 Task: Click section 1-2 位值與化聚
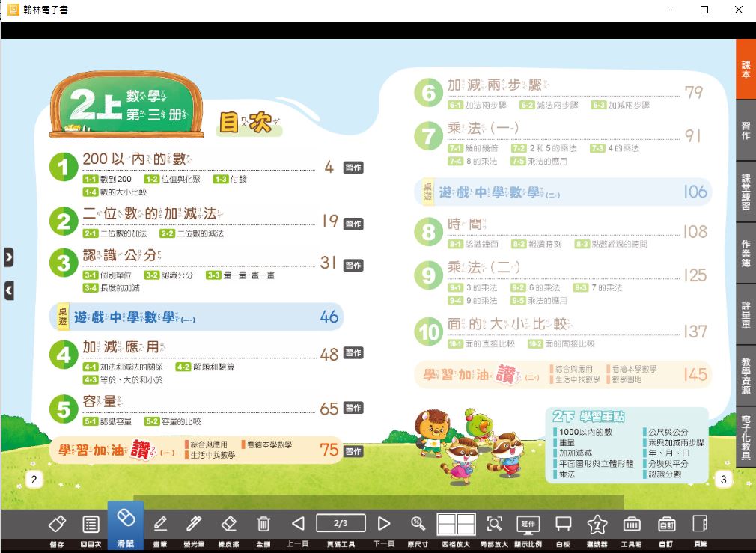coord(172,179)
